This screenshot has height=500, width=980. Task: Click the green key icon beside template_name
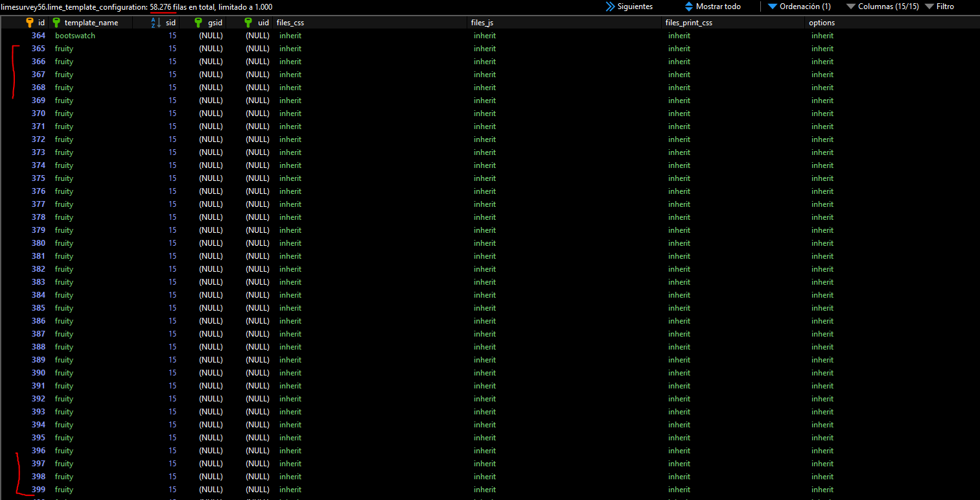(56, 23)
